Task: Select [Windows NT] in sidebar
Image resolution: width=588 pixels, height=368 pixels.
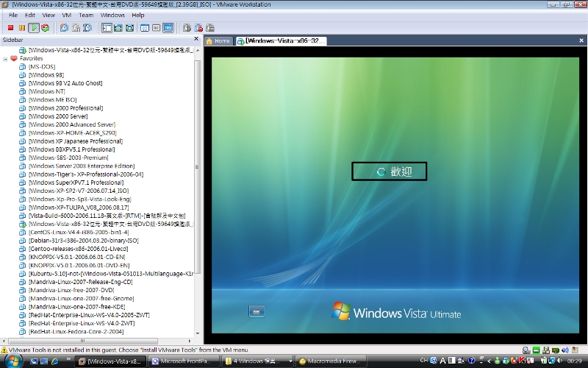Action: 47,91
